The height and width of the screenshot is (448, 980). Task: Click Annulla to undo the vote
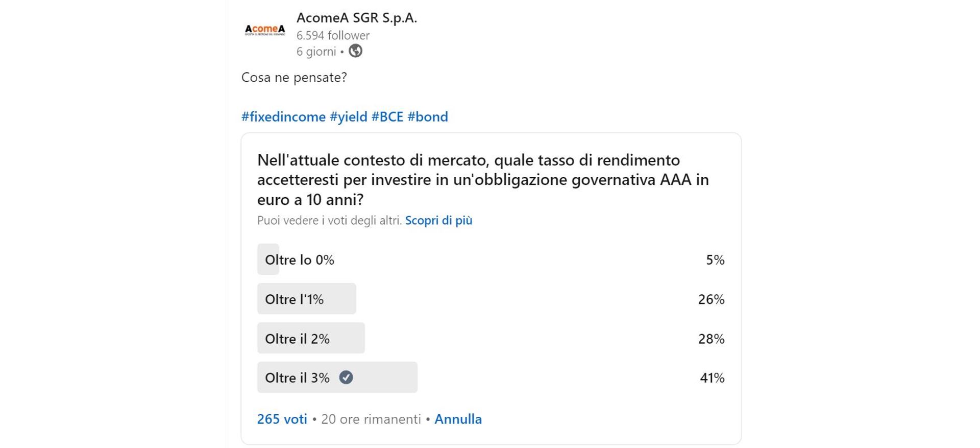pyautogui.click(x=458, y=419)
